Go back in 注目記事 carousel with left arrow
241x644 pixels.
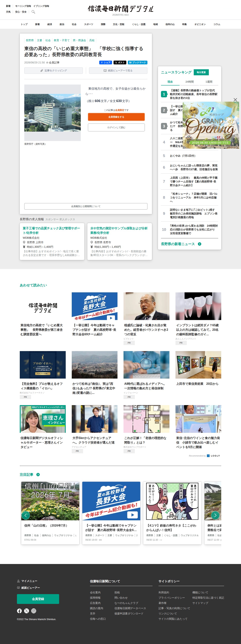[x=26, y=515]
